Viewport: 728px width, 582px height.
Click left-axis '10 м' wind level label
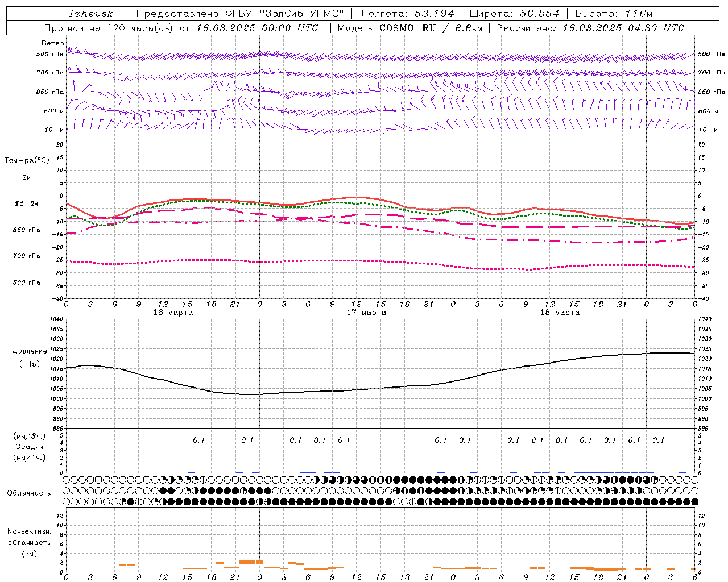[x=55, y=130]
